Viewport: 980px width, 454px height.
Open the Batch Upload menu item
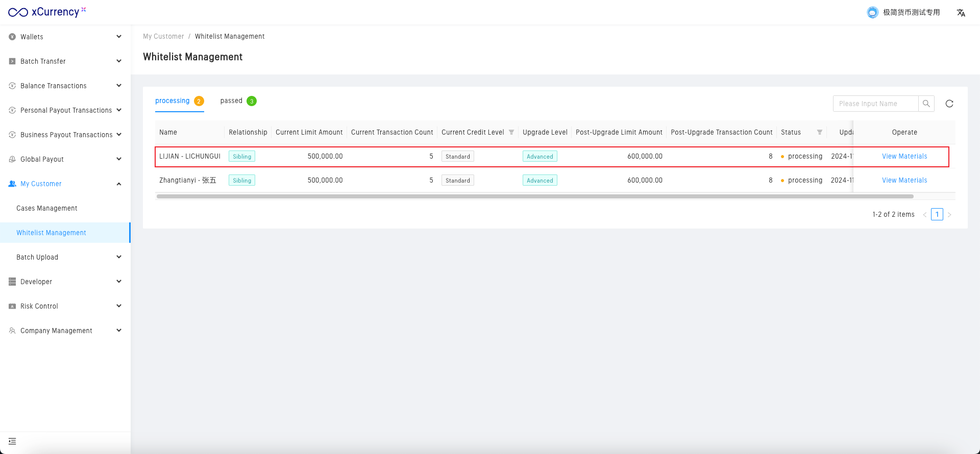pos(37,257)
